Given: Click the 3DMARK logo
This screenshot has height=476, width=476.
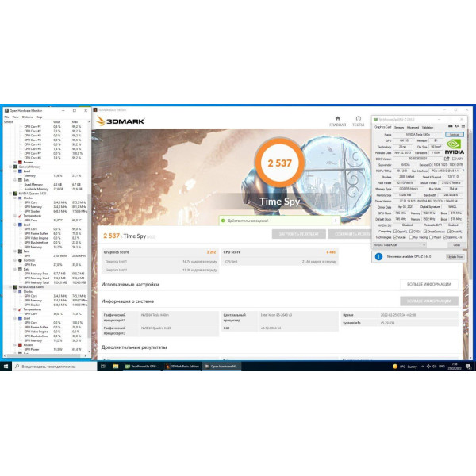Looking at the screenshot, I should [121, 121].
